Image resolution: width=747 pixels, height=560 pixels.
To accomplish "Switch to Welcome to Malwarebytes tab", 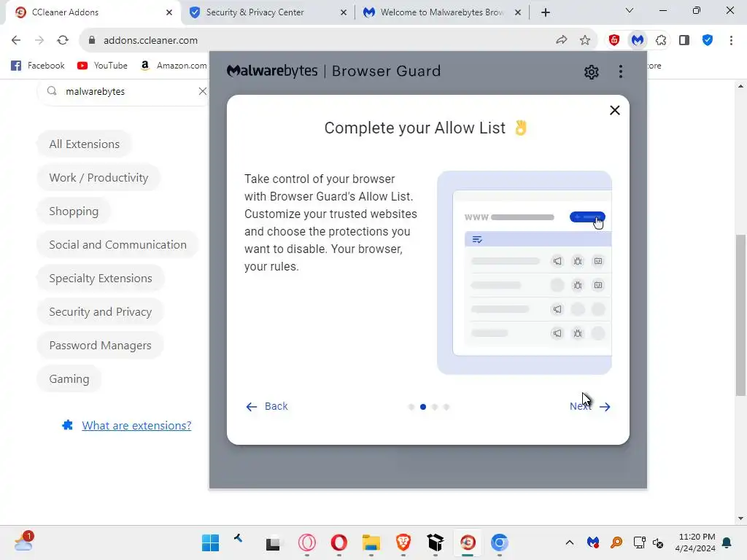I will [x=443, y=12].
